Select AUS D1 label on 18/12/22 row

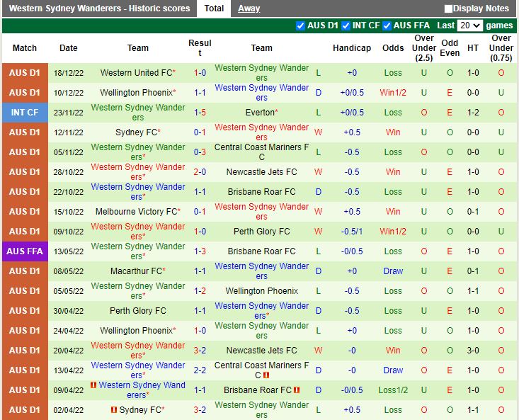[x=25, y=73]
